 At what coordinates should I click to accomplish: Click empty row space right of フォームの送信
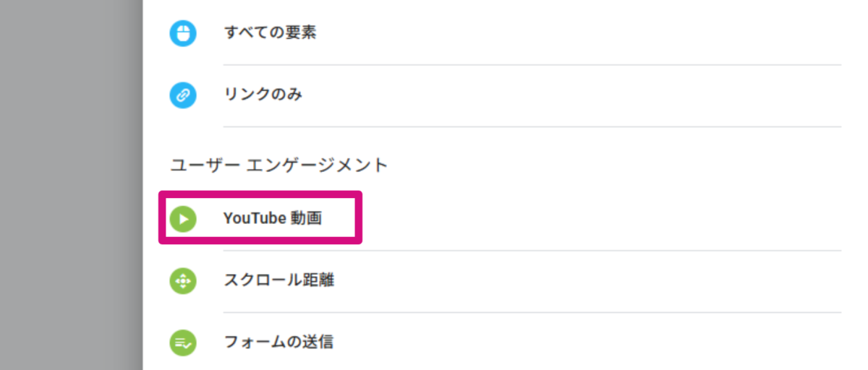pos(579,343)
